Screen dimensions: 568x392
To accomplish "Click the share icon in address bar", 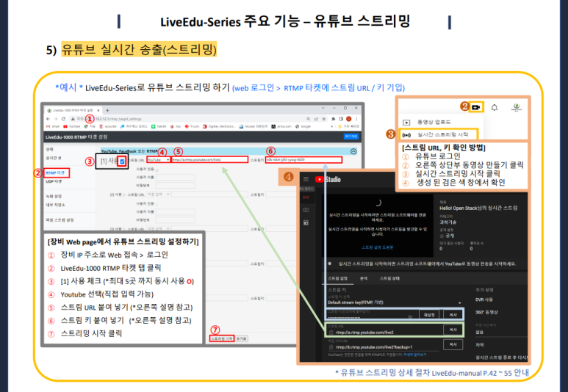I will coord(316,119).
